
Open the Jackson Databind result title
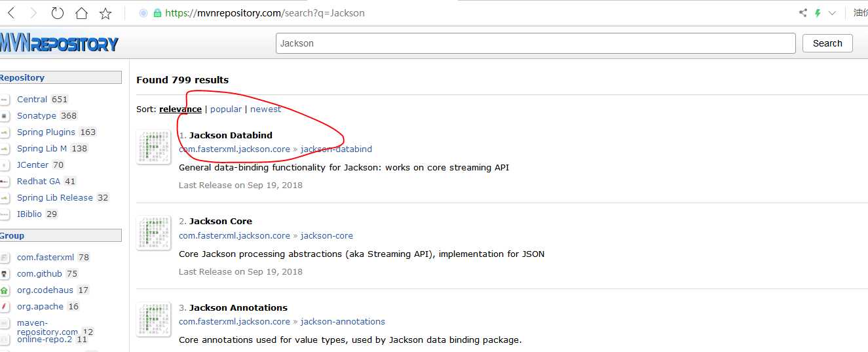231,135
